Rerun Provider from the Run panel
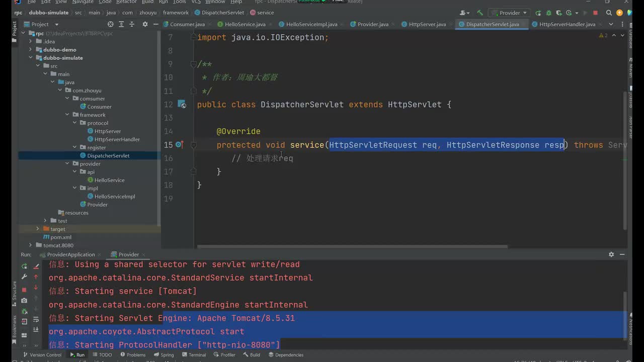 click(x=24, y=266)
